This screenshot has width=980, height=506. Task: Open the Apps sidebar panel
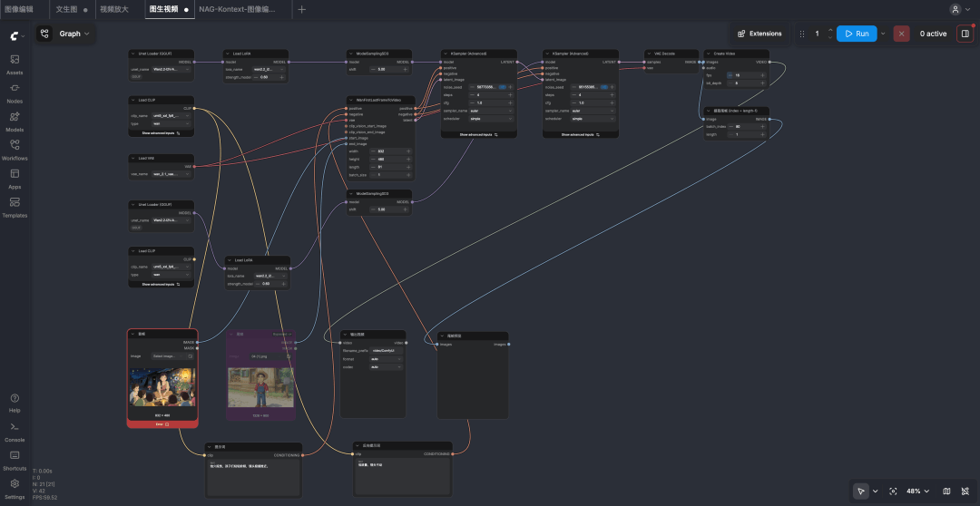15,179
